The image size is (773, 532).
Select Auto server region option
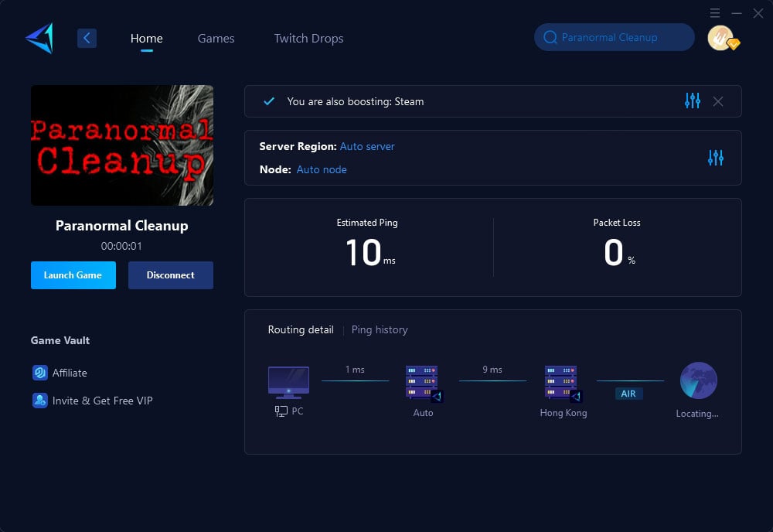[367, 146]
